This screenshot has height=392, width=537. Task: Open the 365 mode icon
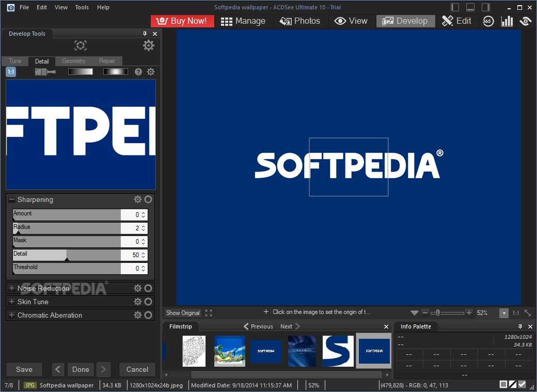coord(488,21)
